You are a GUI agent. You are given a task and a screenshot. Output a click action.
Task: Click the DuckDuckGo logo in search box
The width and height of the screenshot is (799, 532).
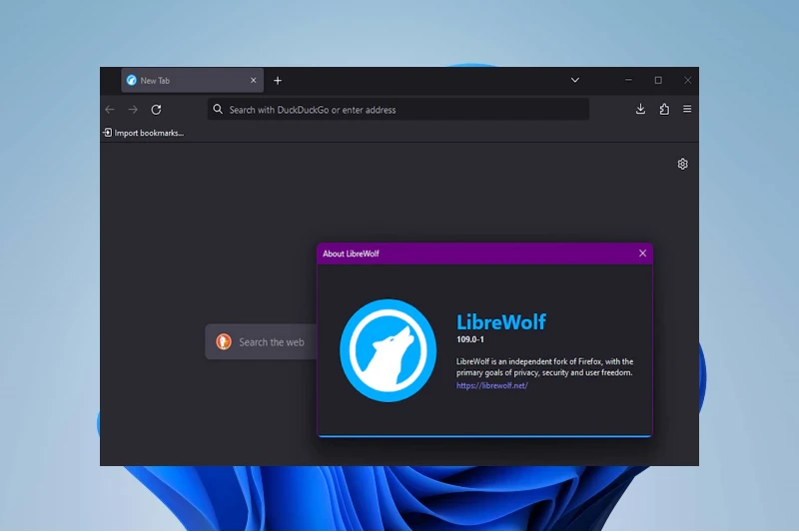(x=223, y=341)
